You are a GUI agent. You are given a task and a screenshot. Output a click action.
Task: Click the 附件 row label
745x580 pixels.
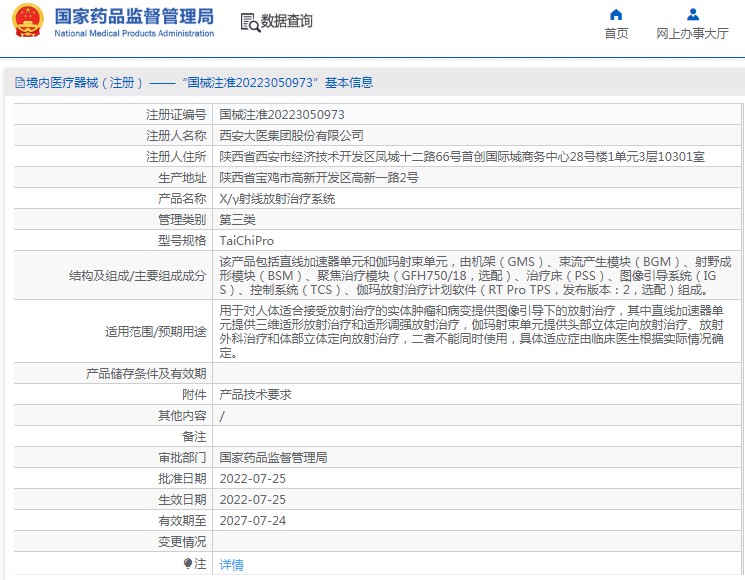pyautogui.click(x=194, y=395)
